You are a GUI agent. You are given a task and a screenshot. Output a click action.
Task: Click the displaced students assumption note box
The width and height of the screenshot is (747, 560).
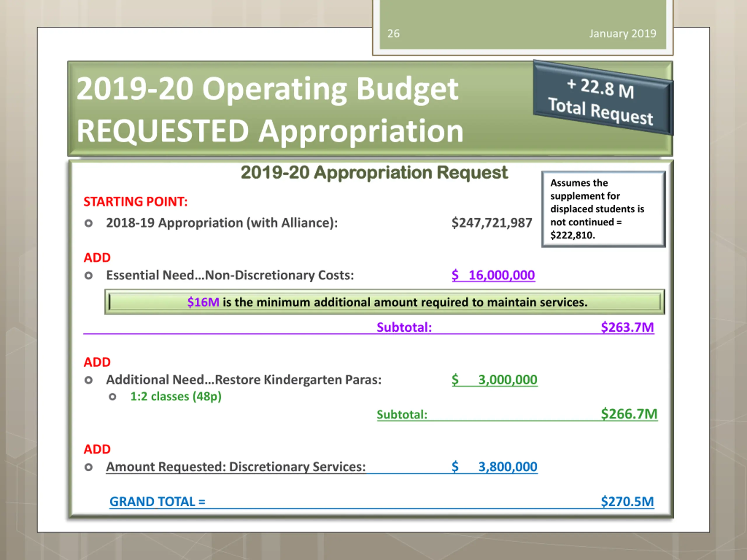pyautogui.click(x=603, y=209)
